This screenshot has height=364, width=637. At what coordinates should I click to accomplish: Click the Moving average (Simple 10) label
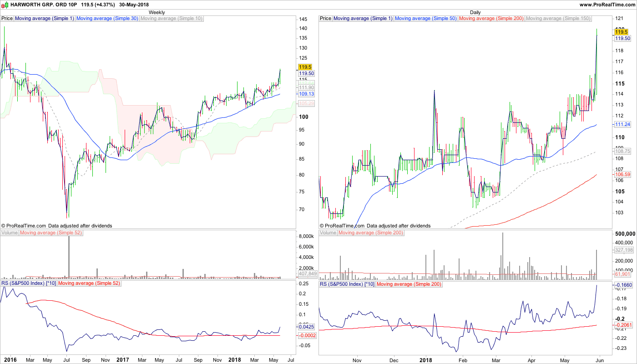pyautogui.click(x=172, y=19)
